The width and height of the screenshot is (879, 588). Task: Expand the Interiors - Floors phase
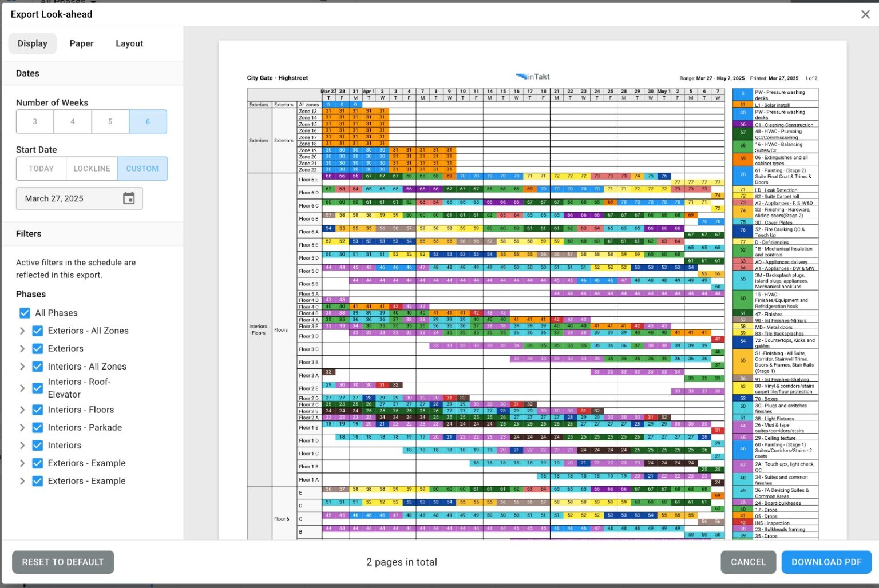[22, 410]
